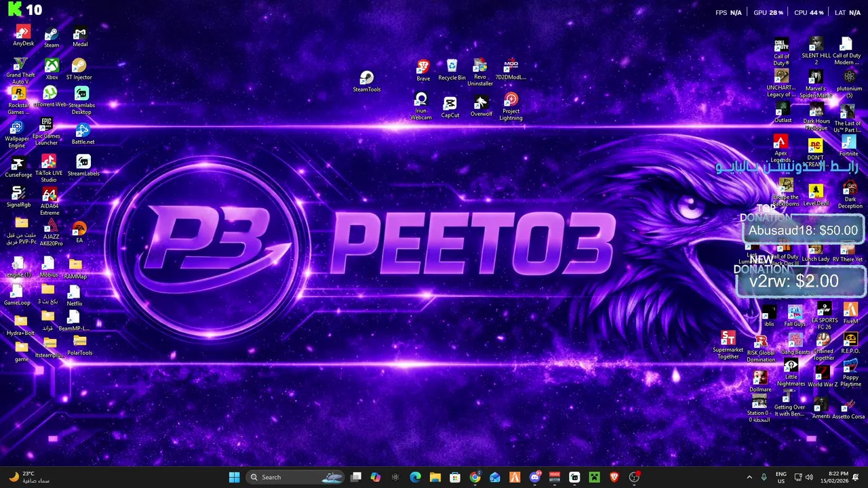Image resolution: width=868 pixels, height=488 pixels.
Task: Focus the taskbar Search box
Action: coord(294,477)
